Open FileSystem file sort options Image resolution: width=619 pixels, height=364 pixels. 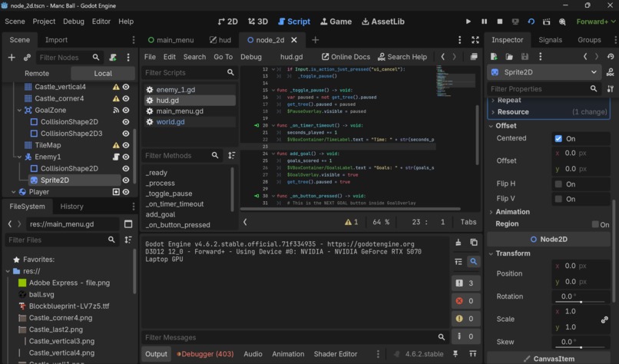[128, 240]
